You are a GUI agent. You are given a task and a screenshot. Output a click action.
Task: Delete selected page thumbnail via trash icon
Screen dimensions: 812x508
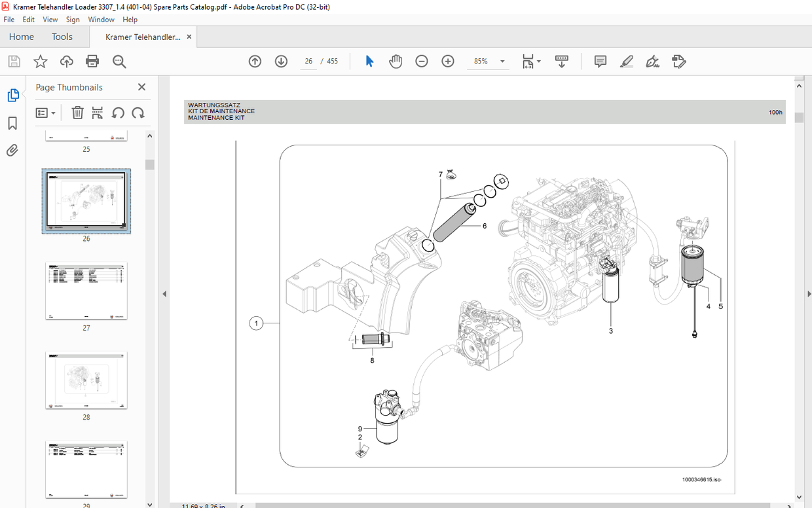(x=77, y=112)
